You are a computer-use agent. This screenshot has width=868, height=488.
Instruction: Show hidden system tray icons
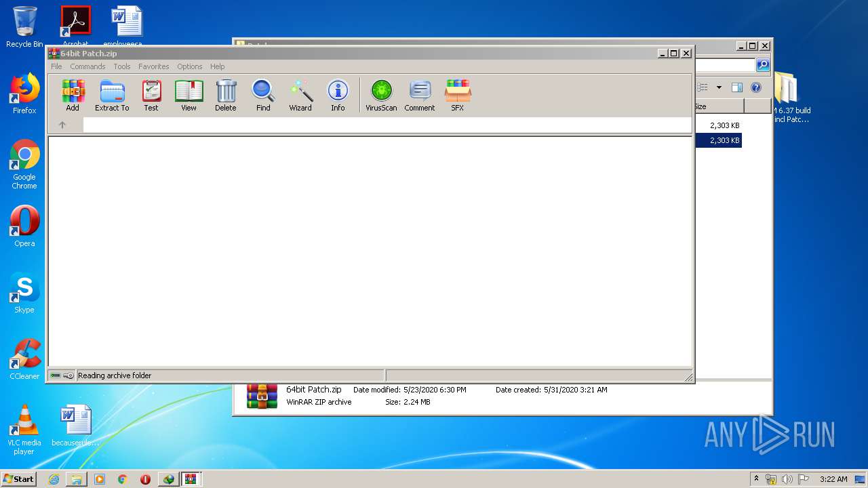tap(756, 479)
